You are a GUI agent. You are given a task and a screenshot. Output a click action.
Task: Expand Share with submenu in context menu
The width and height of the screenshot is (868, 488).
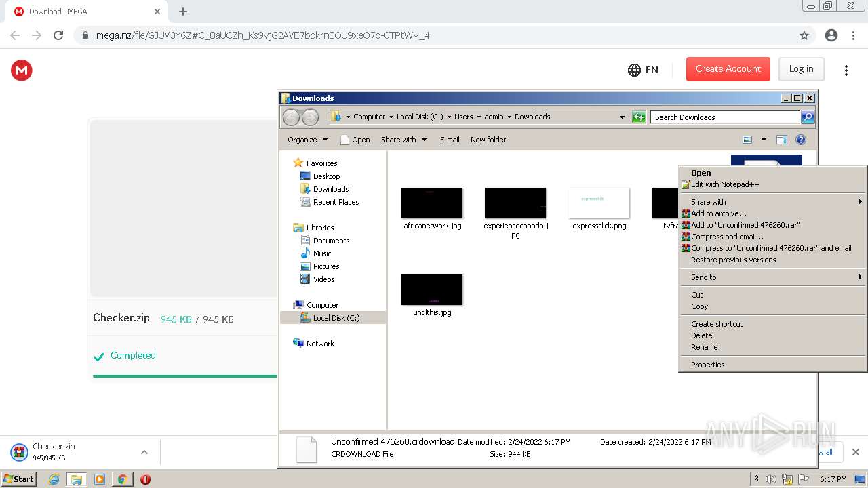[x=773, y=202]
